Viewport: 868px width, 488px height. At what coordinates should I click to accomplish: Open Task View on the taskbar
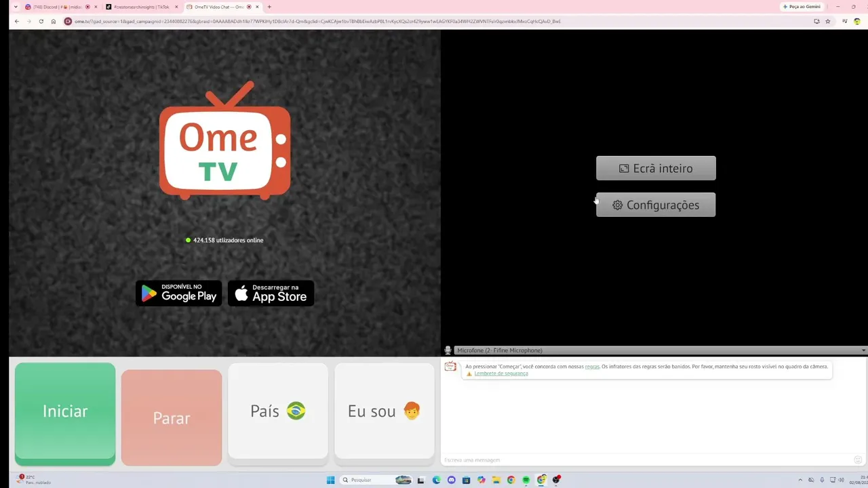coord(421,480)
